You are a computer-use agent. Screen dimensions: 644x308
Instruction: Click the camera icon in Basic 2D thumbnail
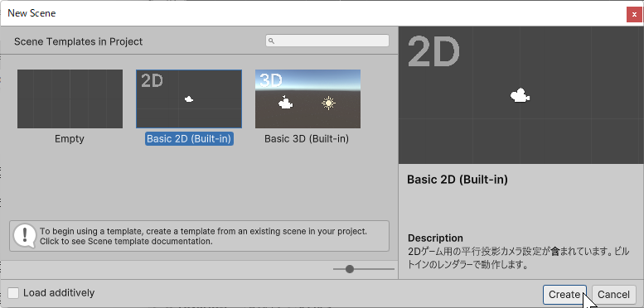click(x=189, y=99)
